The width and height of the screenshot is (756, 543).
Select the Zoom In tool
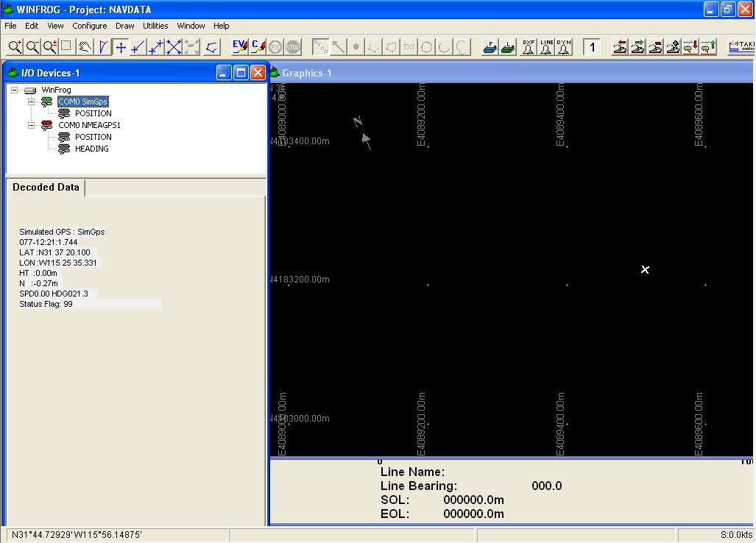coord(15,46)
